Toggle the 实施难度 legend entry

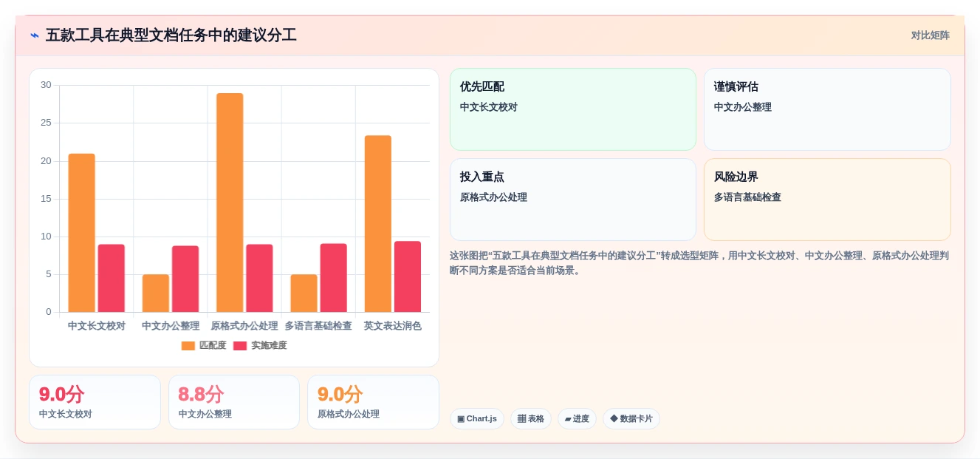(260, 345)
